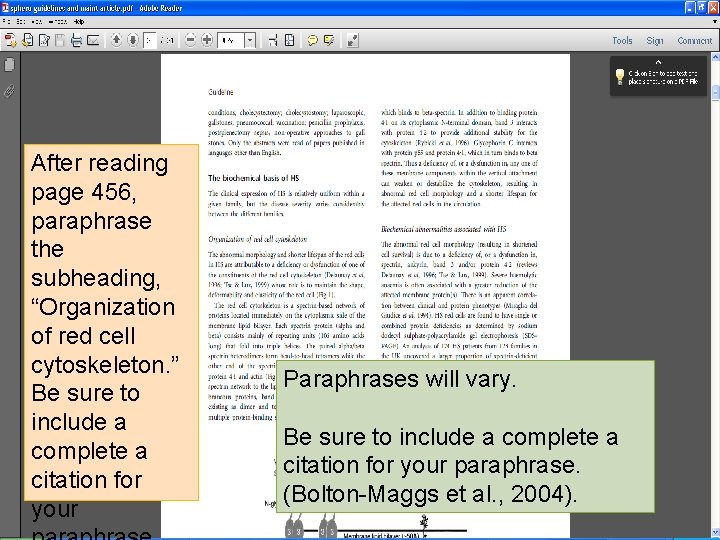Click heading "The biochemical basis of HS"
The image size is (720, 540).
[253, 178]
